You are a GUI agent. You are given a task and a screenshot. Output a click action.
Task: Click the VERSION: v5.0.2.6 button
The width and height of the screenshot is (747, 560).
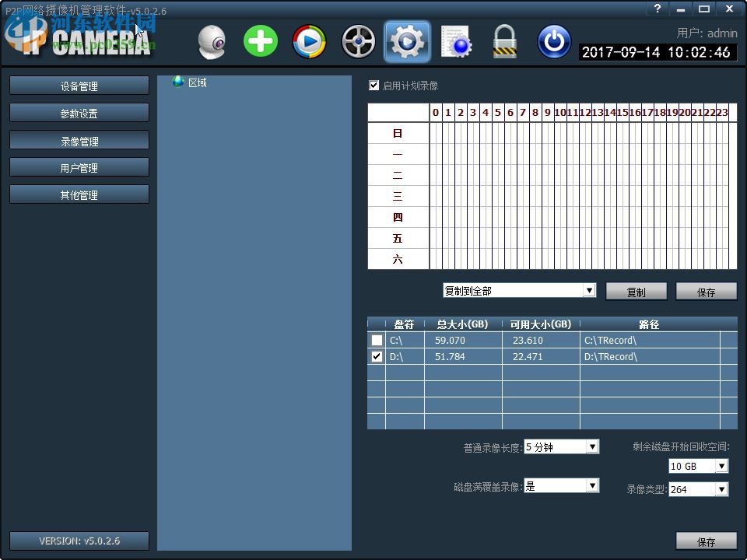pyautogui.click(x=79, y=541)
